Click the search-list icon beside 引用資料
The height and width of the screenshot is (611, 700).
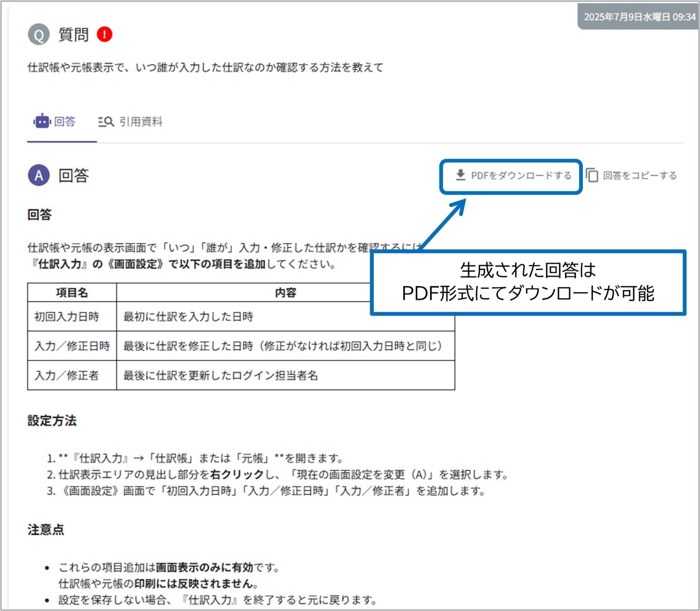[106, 122]
